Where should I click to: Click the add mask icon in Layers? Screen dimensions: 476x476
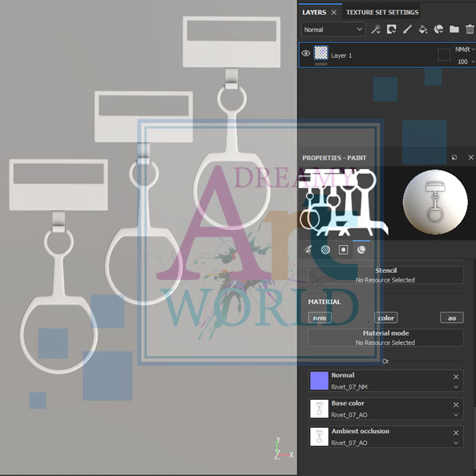pos(392,29)
